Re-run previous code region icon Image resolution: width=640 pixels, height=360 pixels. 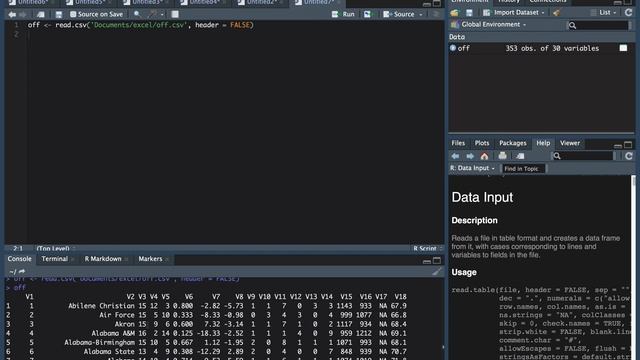click(368, 14)
